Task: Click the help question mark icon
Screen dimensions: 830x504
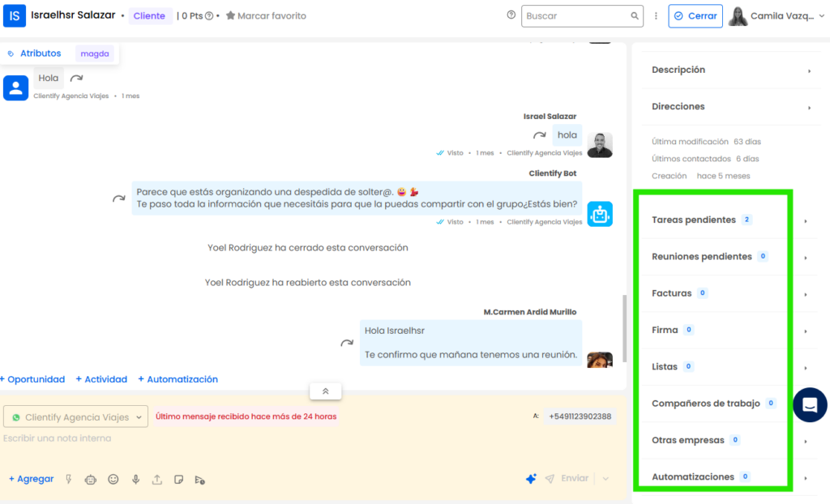Action: click(x=510, y=14)
